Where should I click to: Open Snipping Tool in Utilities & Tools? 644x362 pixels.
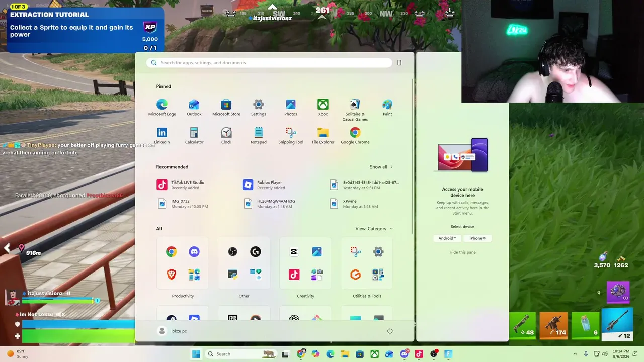(356, 252)
